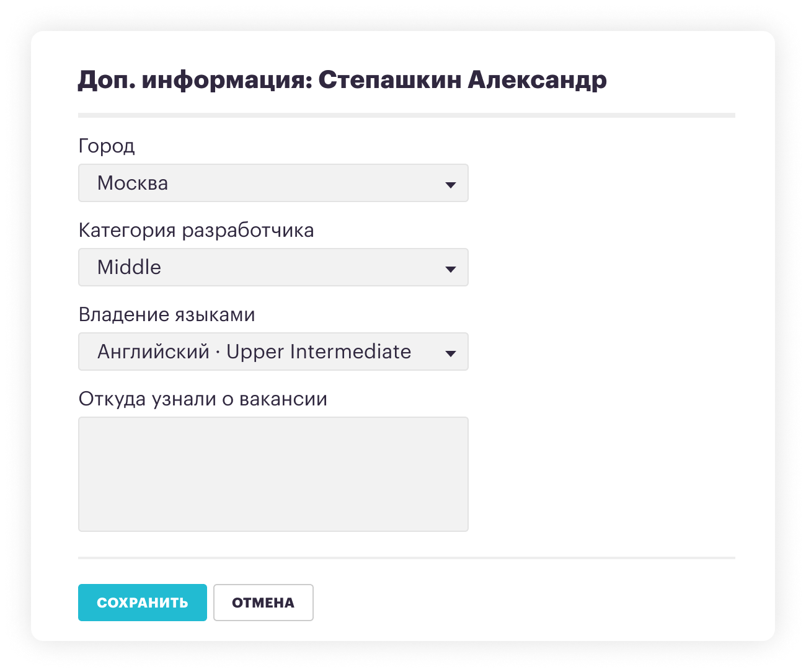Viewport: 806px width, 672px height.
Task: Click the arrow on the language proficiency dropdown
Action: [451, 351]
